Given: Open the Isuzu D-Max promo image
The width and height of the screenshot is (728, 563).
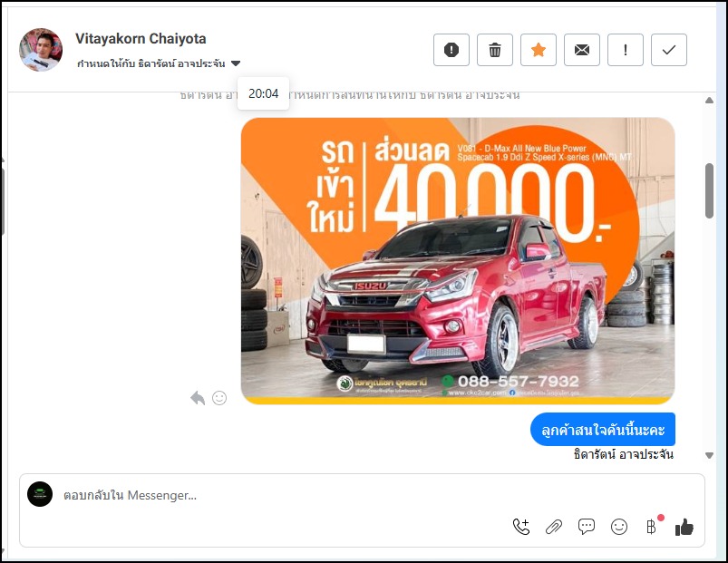Looking at the screenshot, I should [x=458, y=260].
